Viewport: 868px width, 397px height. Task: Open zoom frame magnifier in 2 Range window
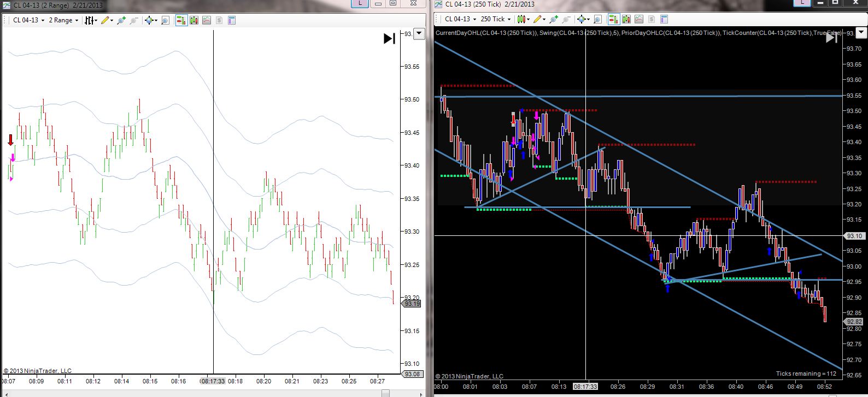pyautogui.click(x=165, y=20)
